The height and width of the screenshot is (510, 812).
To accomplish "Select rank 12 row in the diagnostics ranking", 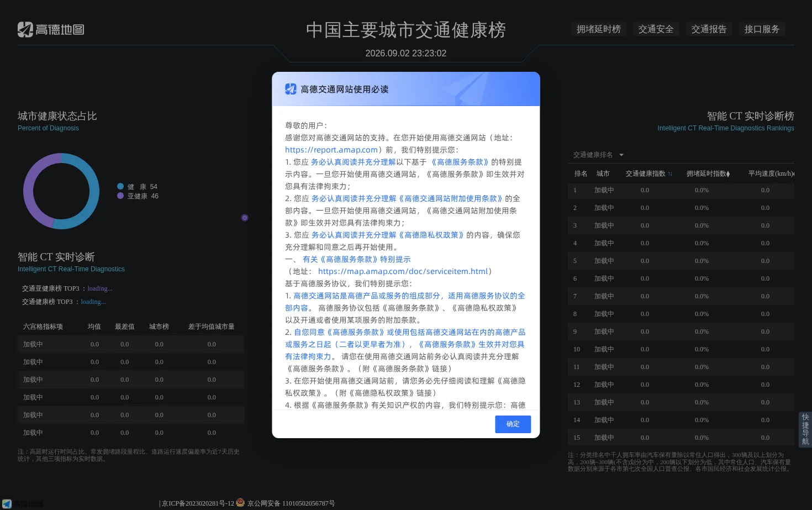I will (681, 385).
